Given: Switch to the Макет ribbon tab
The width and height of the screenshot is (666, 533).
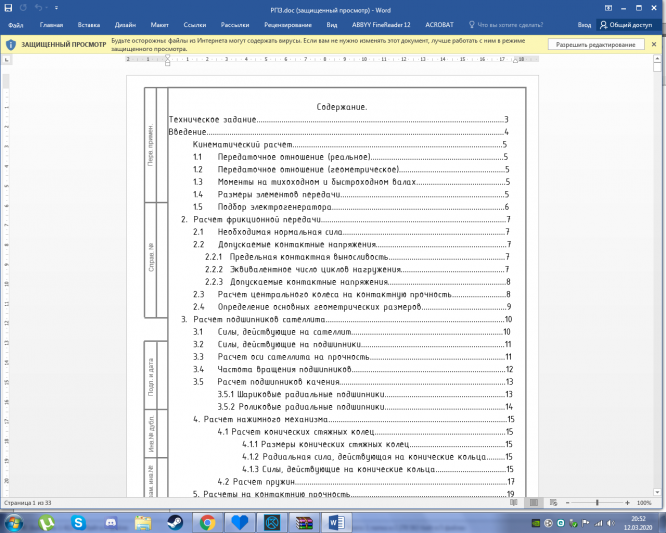Looking at the screenshot, I should [159, 25].
